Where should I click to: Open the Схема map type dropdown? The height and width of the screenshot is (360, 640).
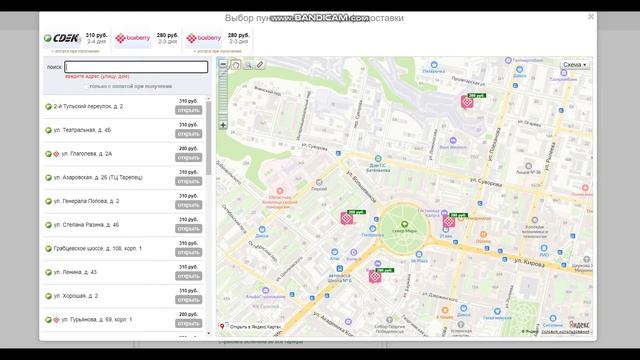pos(575,64)
